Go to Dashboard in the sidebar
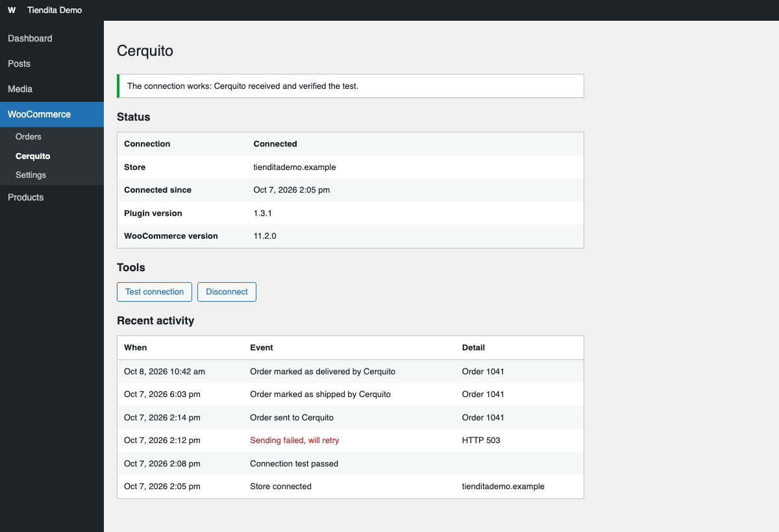This screenshot has width=779, height=532. coord(52,38)
